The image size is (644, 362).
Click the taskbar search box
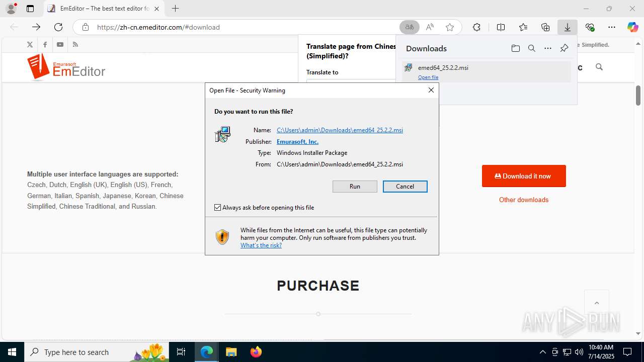(97, 352)
